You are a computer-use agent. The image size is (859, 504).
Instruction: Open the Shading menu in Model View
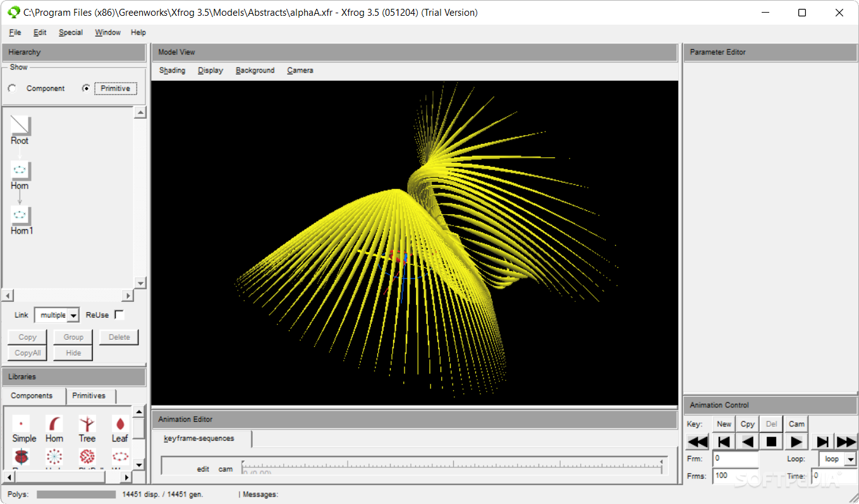tap(172, 70)
